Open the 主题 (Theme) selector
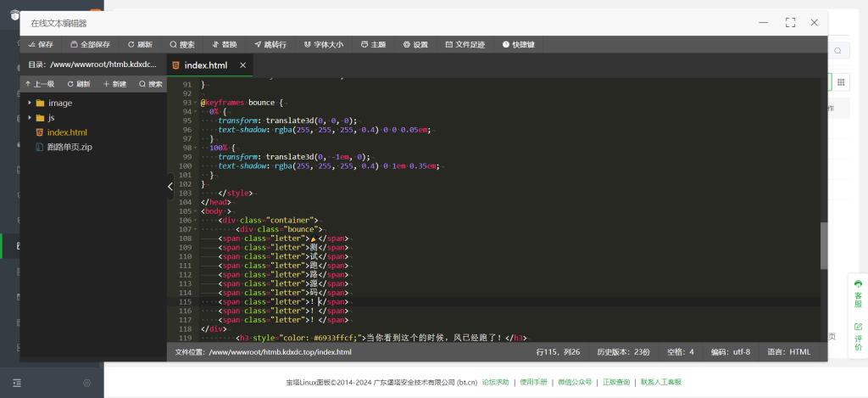The width and height of the screenshot is (868, 398). click(373, 44)
